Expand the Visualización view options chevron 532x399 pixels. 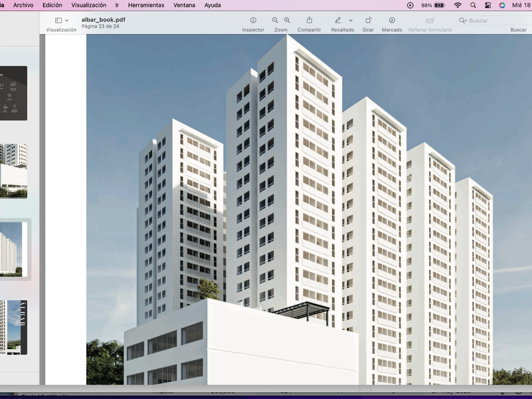pyautogui.click(x=67, y=21)
